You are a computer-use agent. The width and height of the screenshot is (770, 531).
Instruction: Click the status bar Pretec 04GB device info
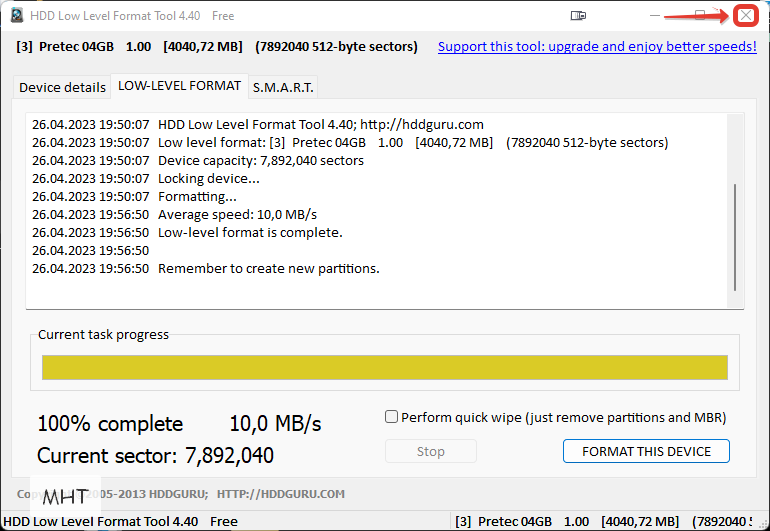point(604,522)
